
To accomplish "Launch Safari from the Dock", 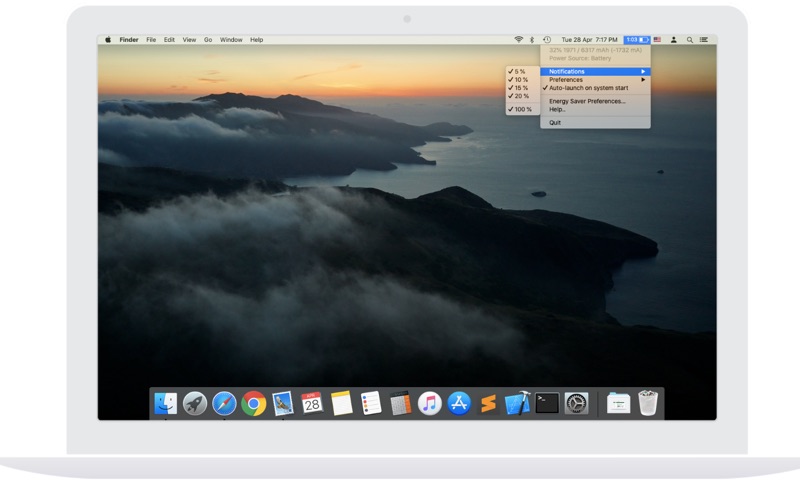I will tap(224, 403).
